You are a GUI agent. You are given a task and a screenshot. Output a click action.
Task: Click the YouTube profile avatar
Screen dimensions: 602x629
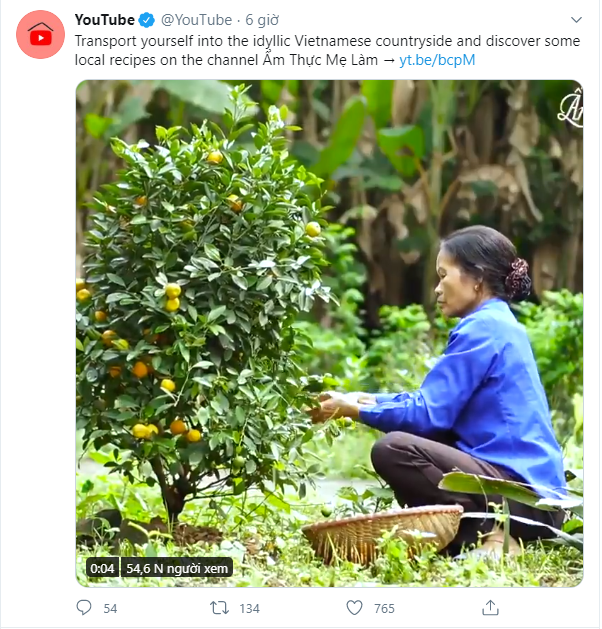point(41,35)
